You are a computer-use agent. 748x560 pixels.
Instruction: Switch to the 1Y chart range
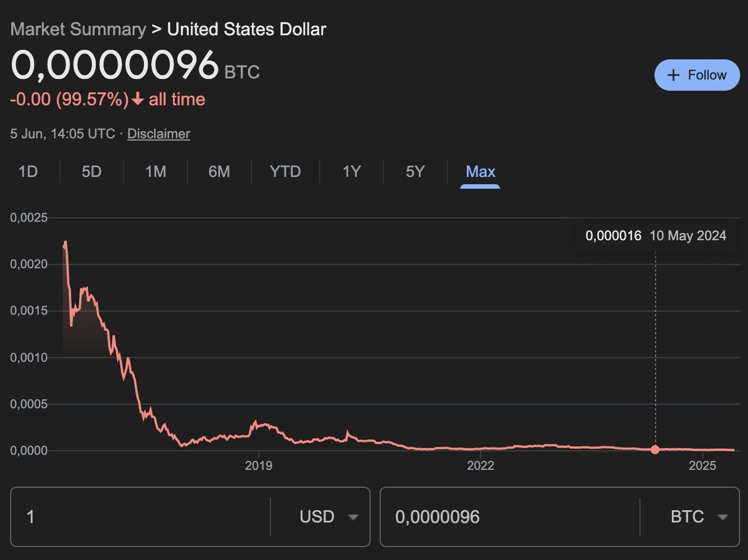point(352,171)
